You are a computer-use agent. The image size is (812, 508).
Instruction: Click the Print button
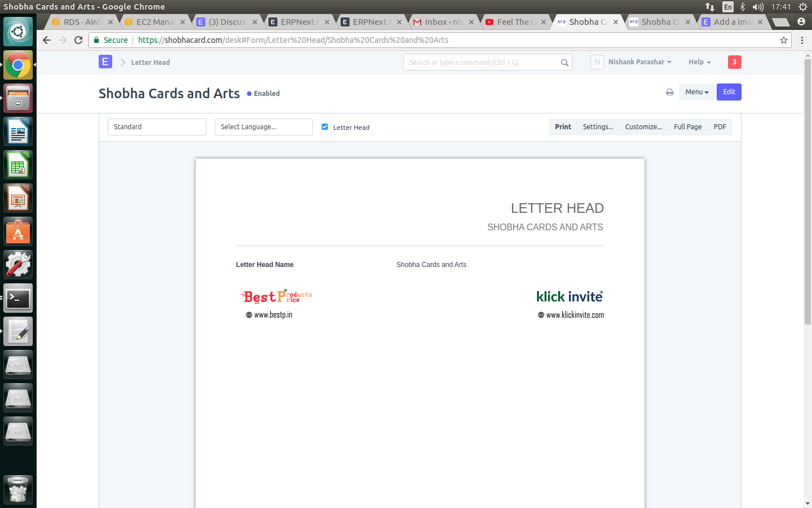point(563,127)
